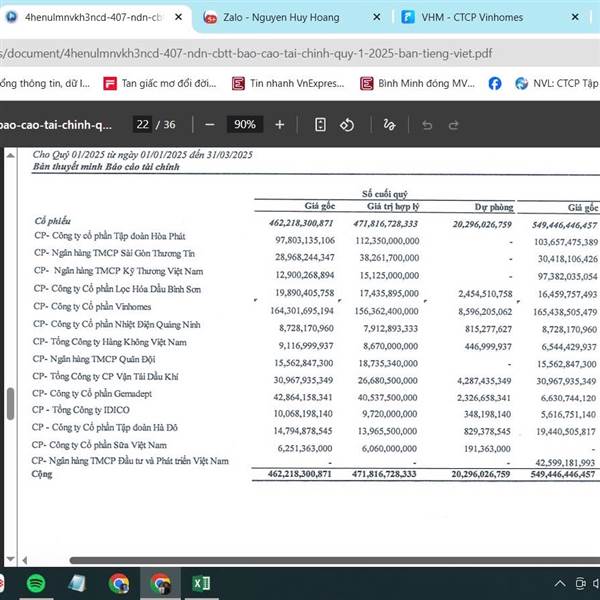
Task: Click the Cộng total row label
Action: [x=42, y=474]
